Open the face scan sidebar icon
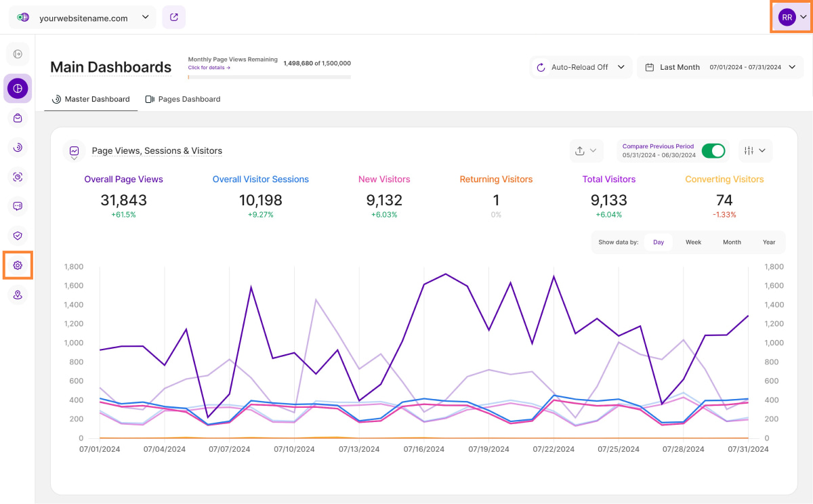 coord(18,177)
